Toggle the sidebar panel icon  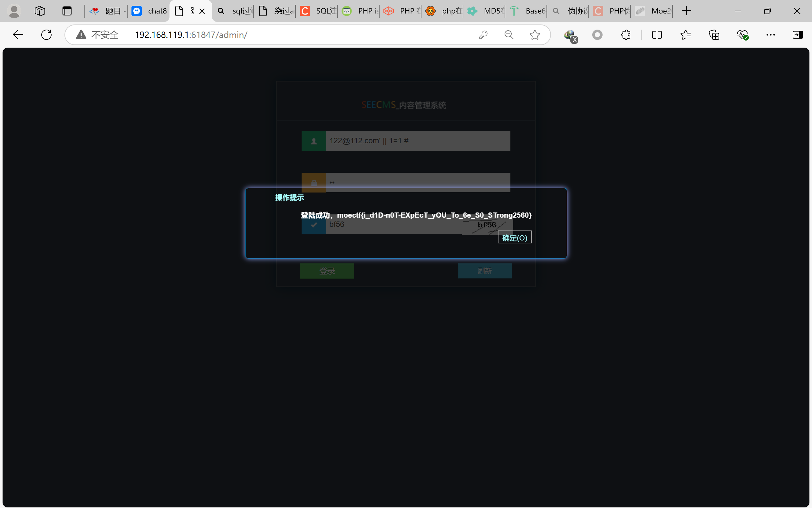click(x=797, y=34)
